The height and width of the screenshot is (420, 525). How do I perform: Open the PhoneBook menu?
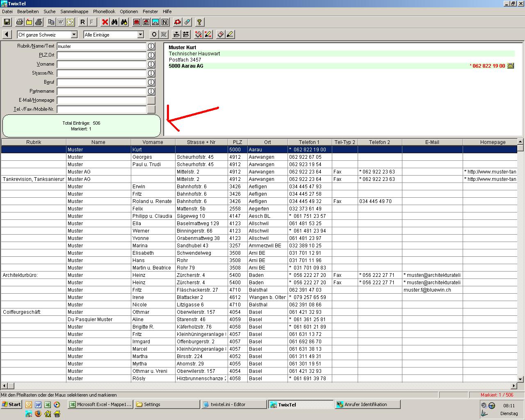click(104, 11)
